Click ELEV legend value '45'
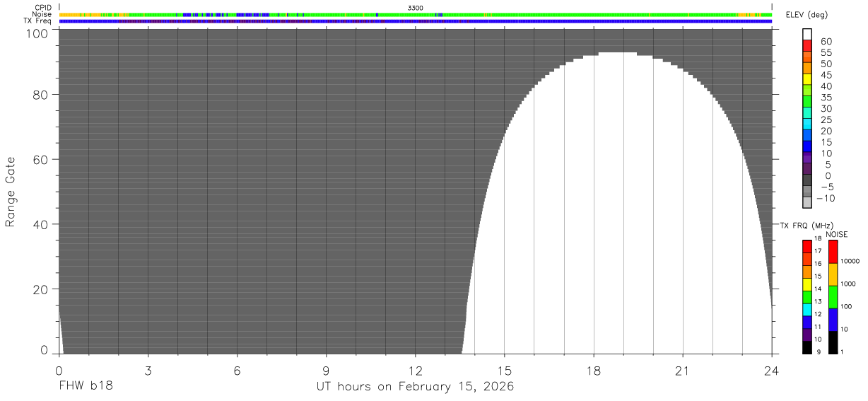Image resolution: width=868 pixels, height=401 pixels. [826, 75]
